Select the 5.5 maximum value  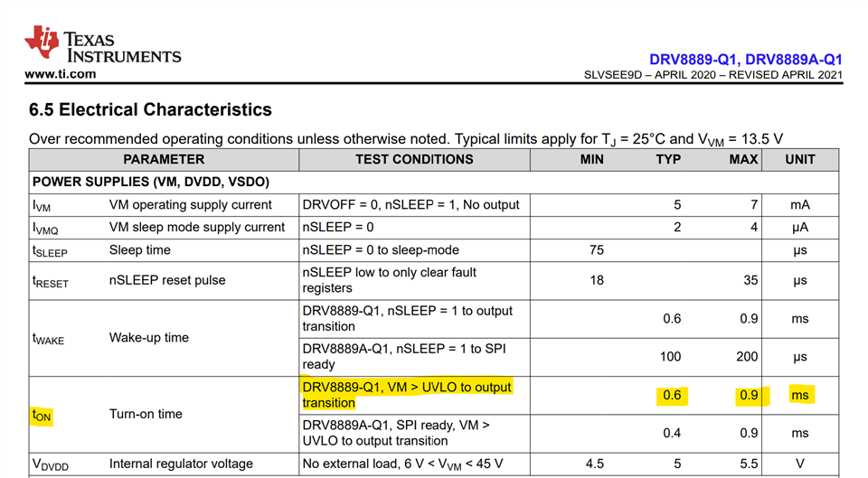(749, 464)
